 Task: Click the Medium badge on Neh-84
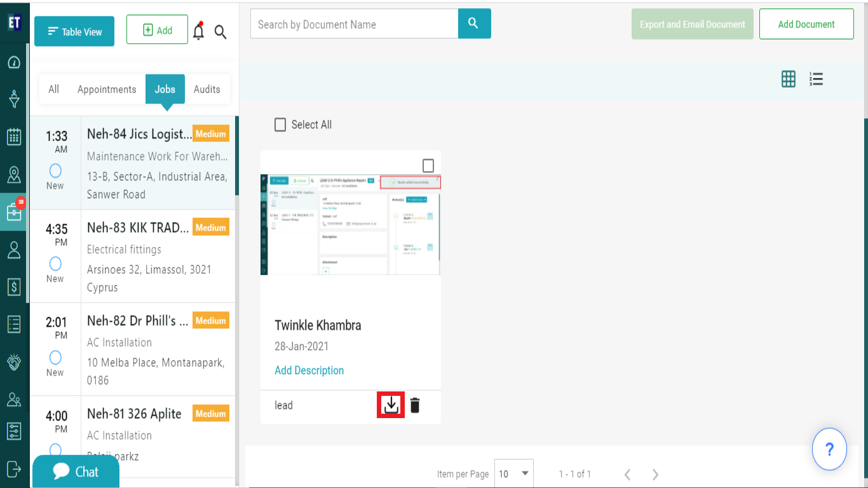[x=210, y=134]
